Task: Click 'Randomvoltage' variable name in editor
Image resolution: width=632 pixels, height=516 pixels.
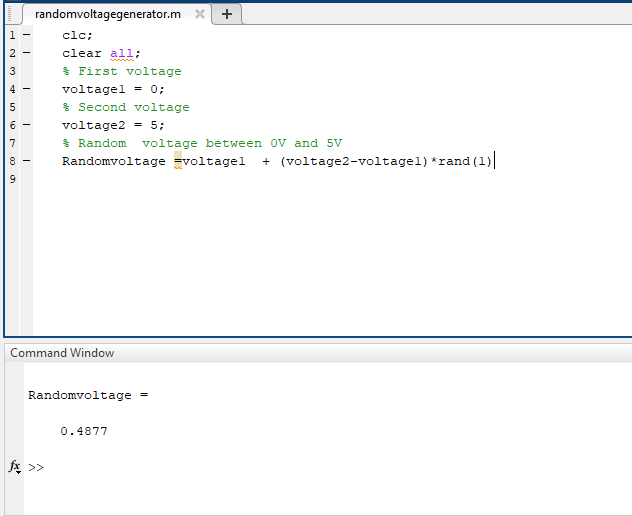Action: (x=114, y=161)
